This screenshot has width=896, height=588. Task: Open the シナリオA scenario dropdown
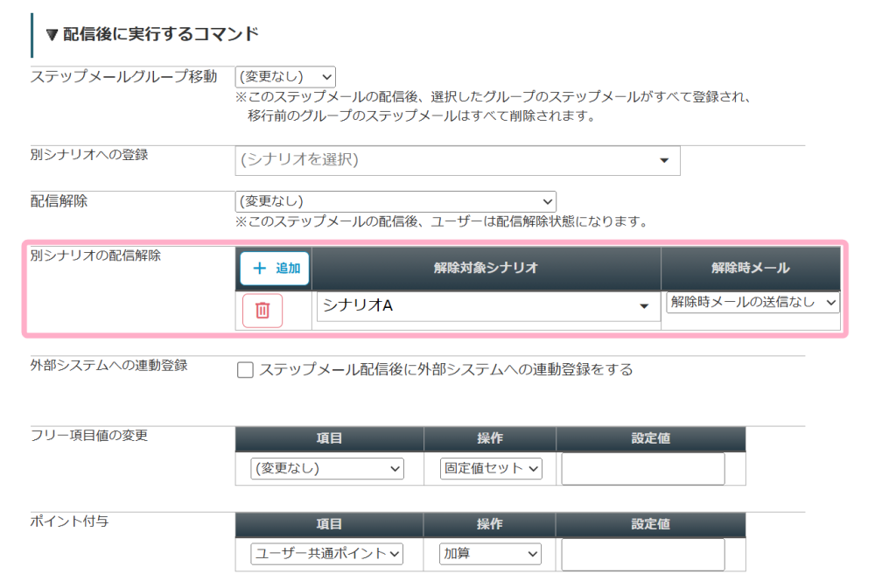[x=486, y=305]
